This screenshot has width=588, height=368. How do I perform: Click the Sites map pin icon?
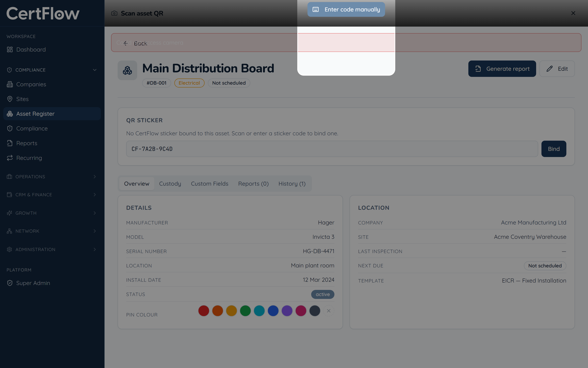(x=10, y=99)
